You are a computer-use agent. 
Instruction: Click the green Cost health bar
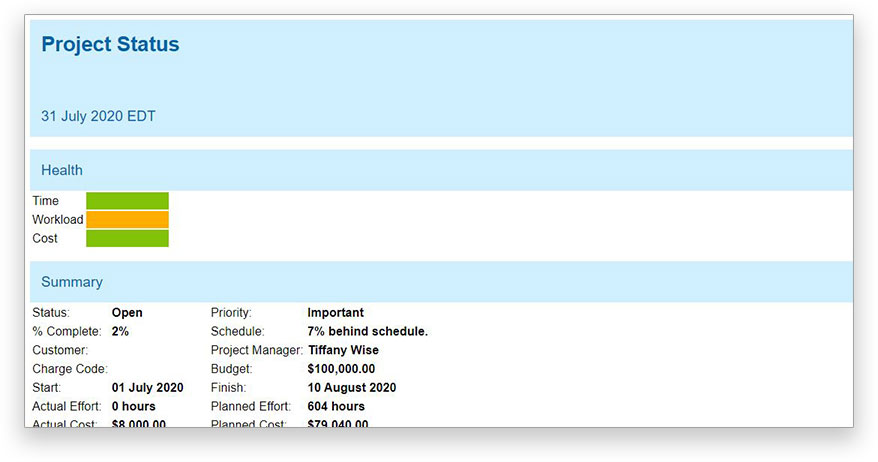tap(127, 238)
